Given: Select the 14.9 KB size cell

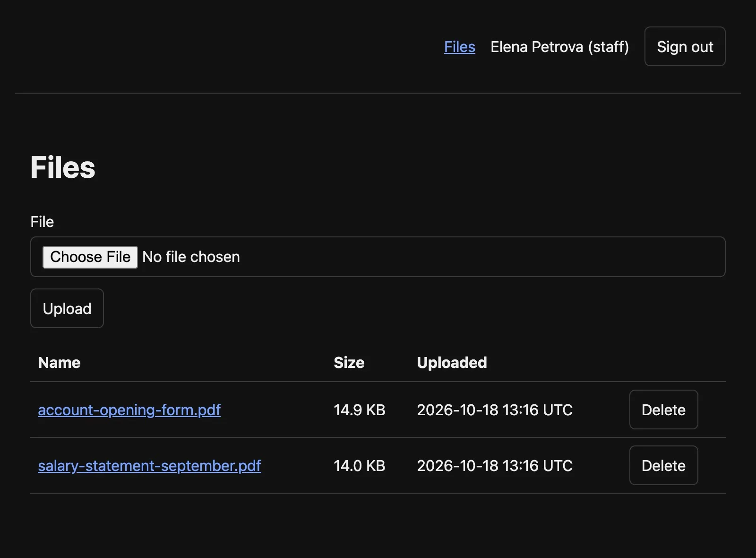Looking at the screenshot, I should tap(359, 410).
